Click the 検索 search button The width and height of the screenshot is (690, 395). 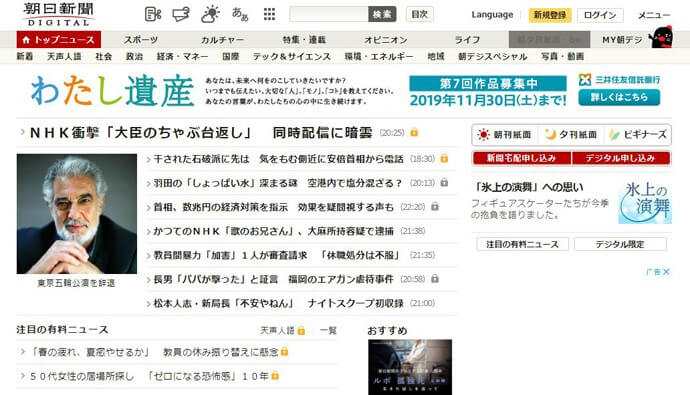pyautogui.click(x=382, y=15)
